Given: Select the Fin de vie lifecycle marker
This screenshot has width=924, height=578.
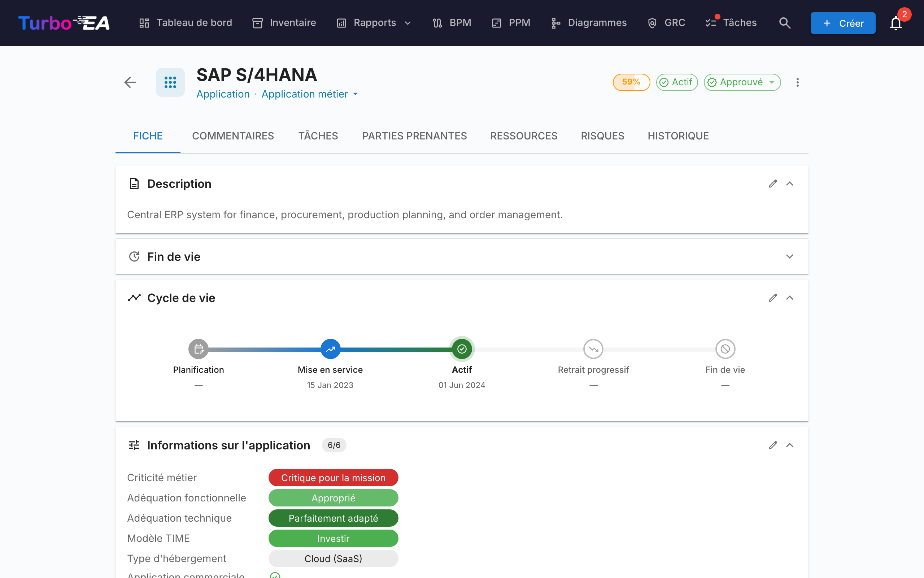Looking at the screenshot, I should [725, 349].
